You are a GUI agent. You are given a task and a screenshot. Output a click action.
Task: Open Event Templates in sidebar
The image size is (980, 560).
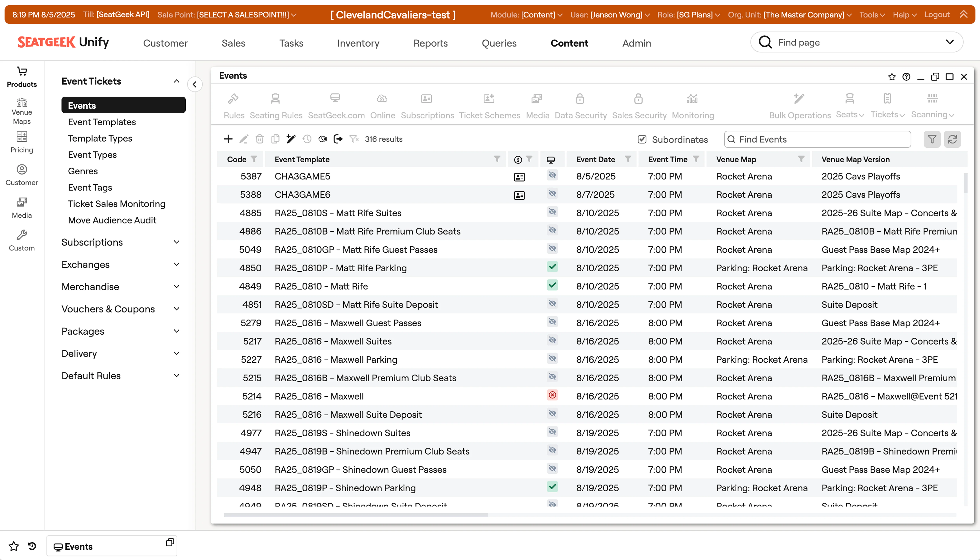102,122
